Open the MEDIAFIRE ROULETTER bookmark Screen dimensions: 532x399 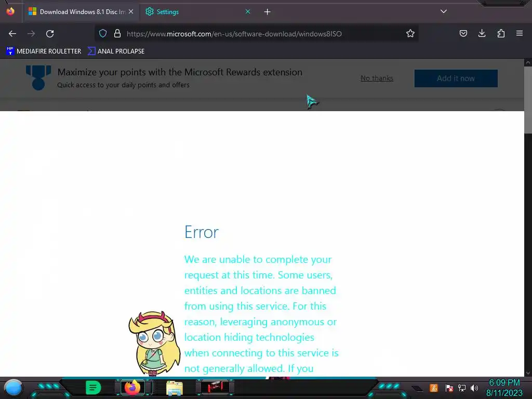[x=44, y=51]
